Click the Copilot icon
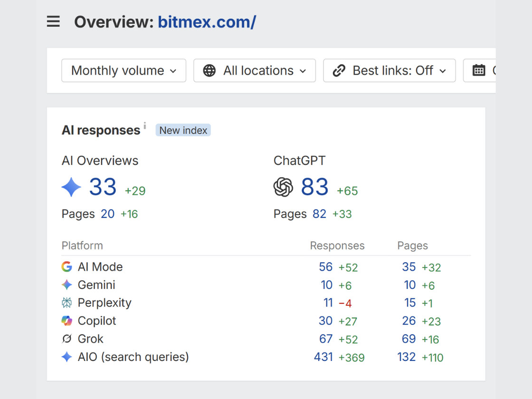 coord(67,321)
